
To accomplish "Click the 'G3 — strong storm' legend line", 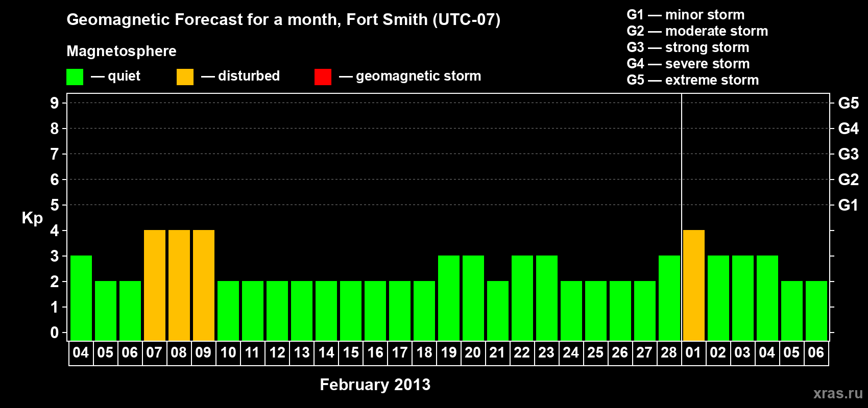I will click(688, 47).
